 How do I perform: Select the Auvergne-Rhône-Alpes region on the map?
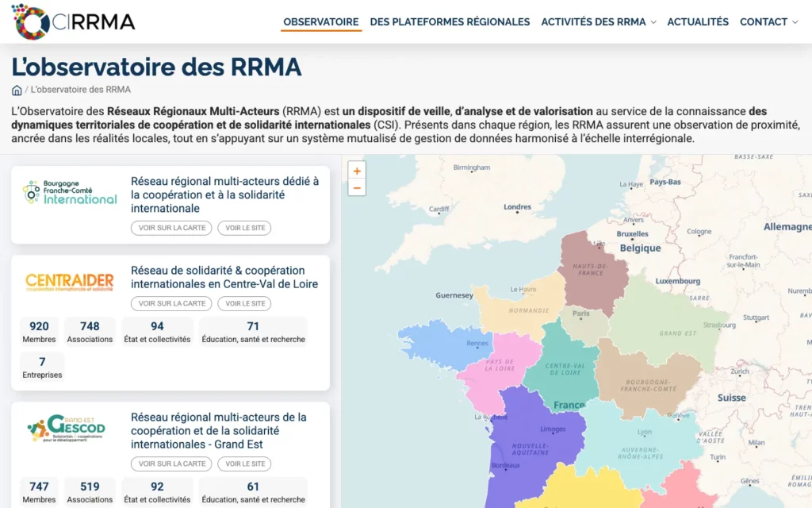coord(640,448)
